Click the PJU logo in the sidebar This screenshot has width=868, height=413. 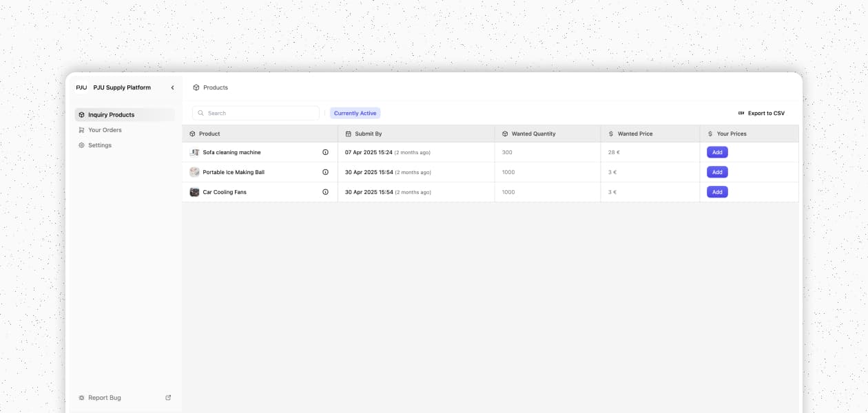pos(81,87)
